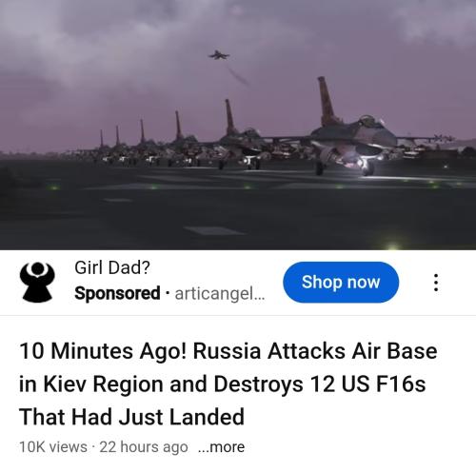
Task: Click 'That Had Just Landed' title line
Action: (131, 417)
